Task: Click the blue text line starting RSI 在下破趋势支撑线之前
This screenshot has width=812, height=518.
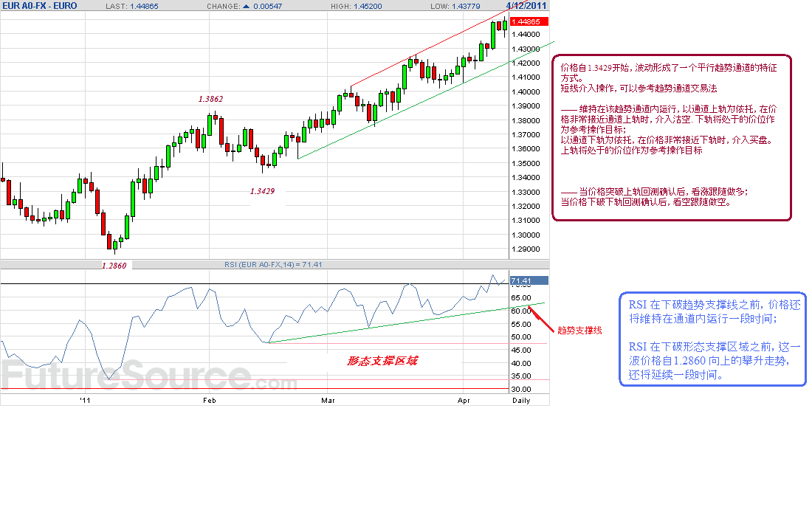Action: (x=715, y=305)
